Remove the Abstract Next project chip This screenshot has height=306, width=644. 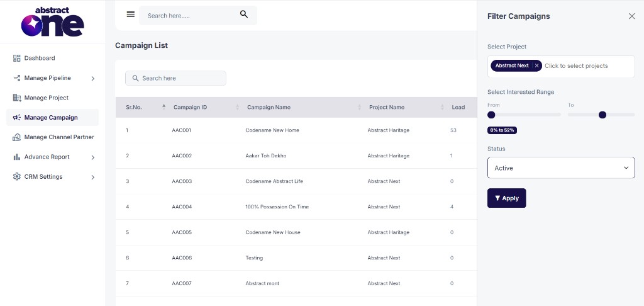[537, 65]
